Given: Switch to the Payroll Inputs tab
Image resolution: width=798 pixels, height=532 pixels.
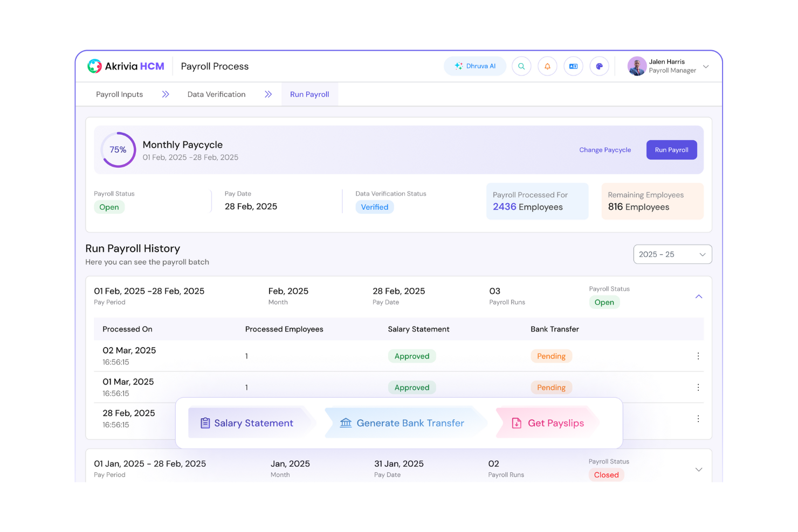Looking at the screenshot, I should tap(119, 94).
